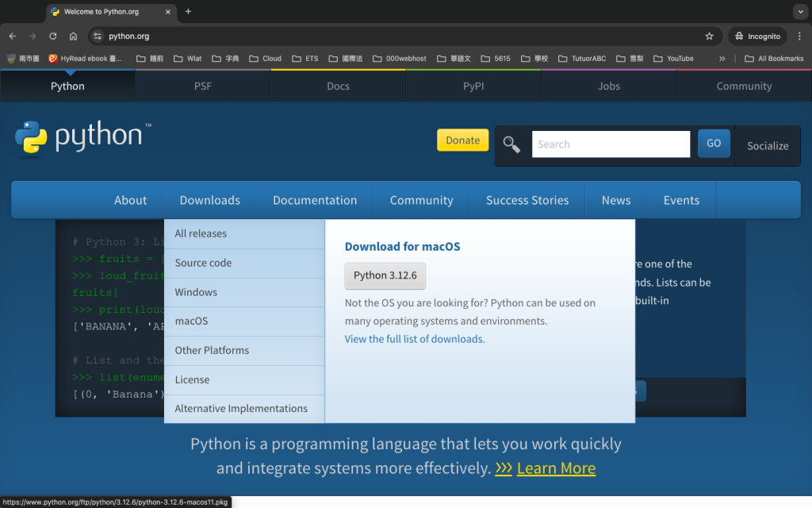Click the magnifying glass search icon
This screenshot has height=508, width=812.
[x=511, y=144]
